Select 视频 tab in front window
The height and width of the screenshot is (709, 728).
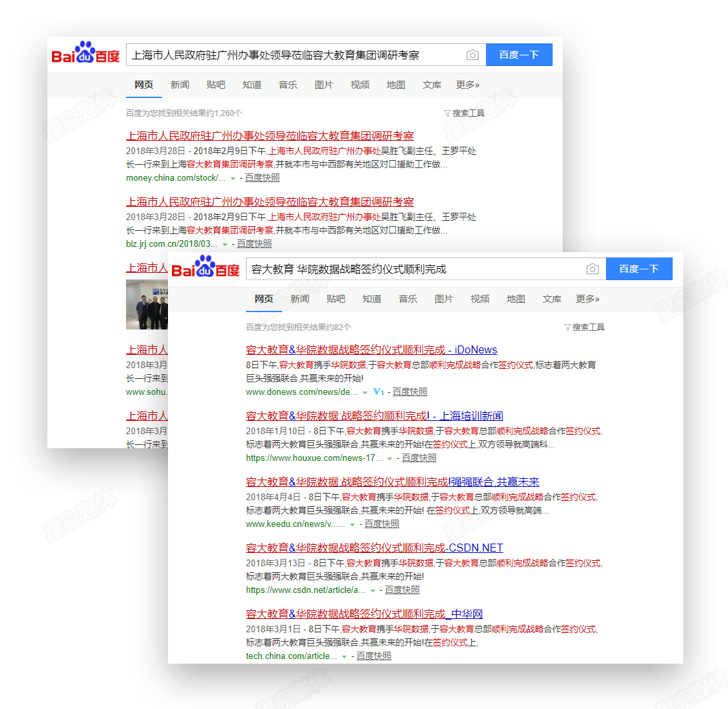pos(479,299)
